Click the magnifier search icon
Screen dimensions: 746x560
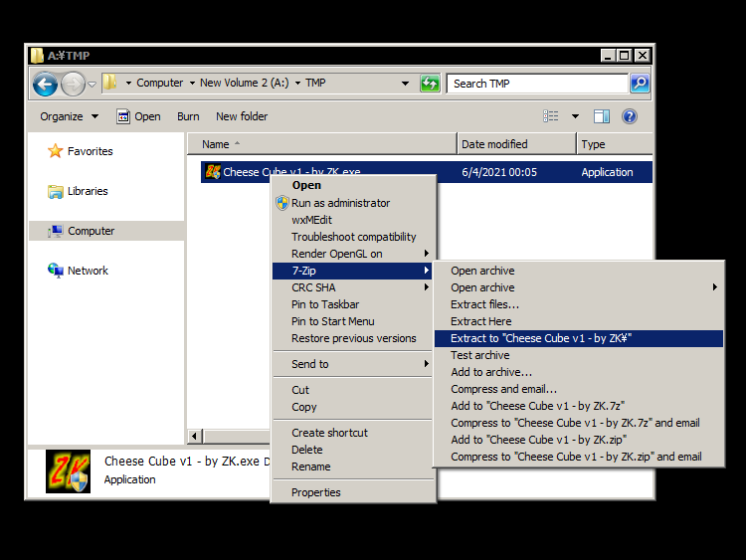coord(640,84)
